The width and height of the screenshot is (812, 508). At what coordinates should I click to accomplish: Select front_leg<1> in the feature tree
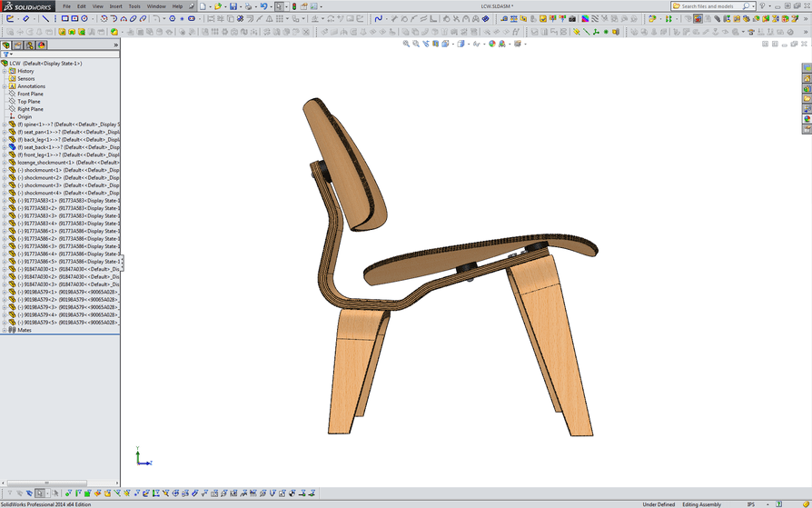(x=68, y=155)
